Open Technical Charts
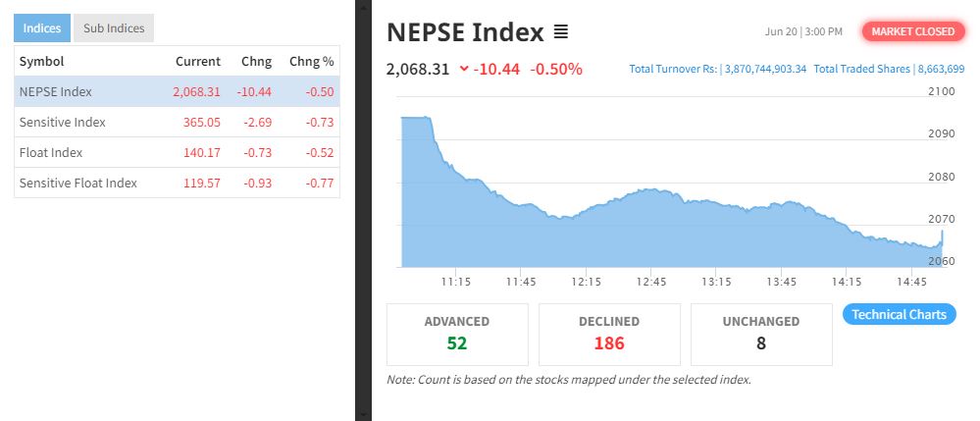The image size is (980, 421). click(x=899, y=314)
